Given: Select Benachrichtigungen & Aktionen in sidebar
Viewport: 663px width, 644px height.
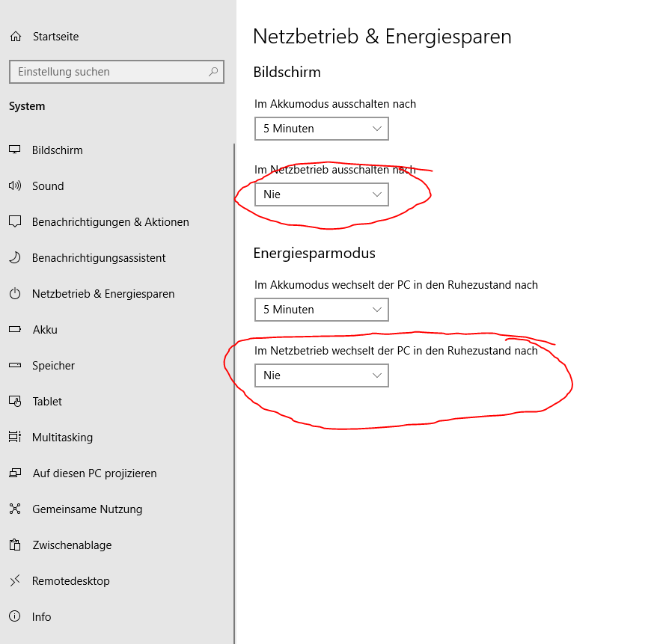Looking at the screenshot, I should [x=110, y=222].
